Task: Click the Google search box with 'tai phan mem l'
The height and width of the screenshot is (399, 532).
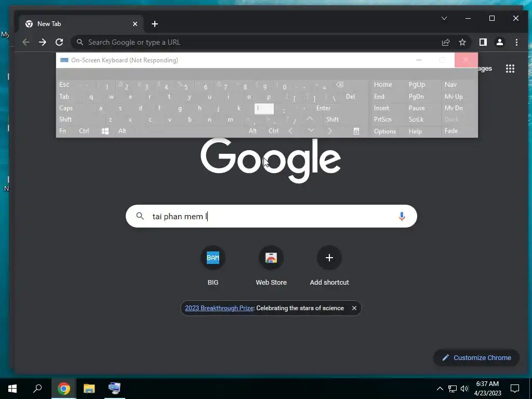Action: 271,216
